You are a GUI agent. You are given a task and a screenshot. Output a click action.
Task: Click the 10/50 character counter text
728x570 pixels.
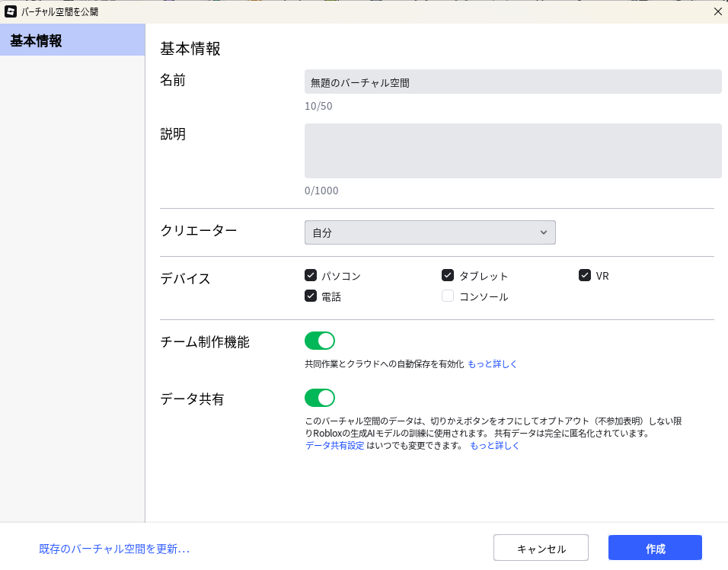318,106
